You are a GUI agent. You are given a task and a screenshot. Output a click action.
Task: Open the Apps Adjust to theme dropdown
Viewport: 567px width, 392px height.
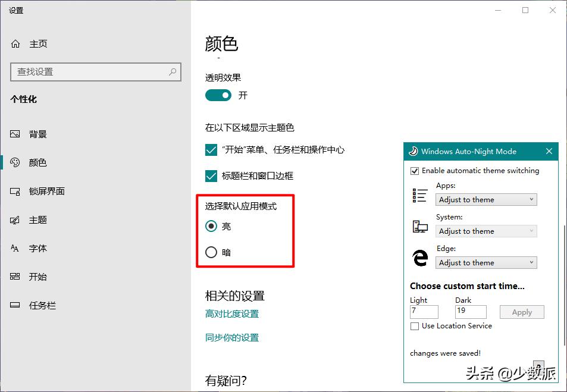point(486,199)
